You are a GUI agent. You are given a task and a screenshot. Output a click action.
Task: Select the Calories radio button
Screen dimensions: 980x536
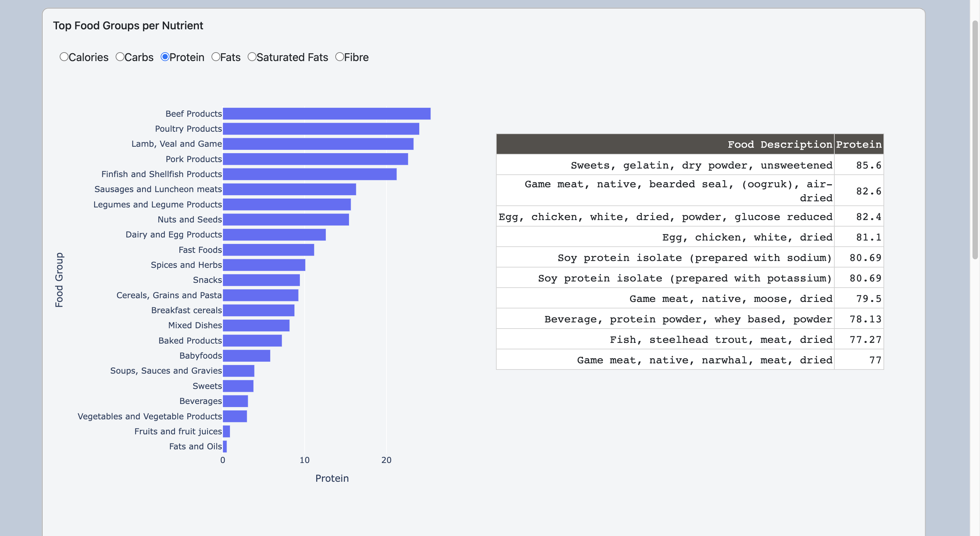(64, 57)
